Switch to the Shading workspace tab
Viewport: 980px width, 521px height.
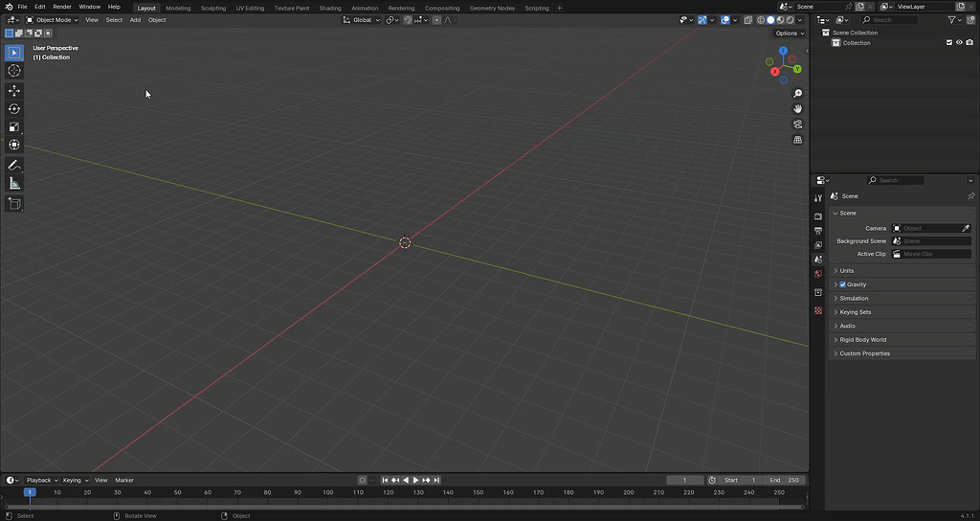click(330, 8)
